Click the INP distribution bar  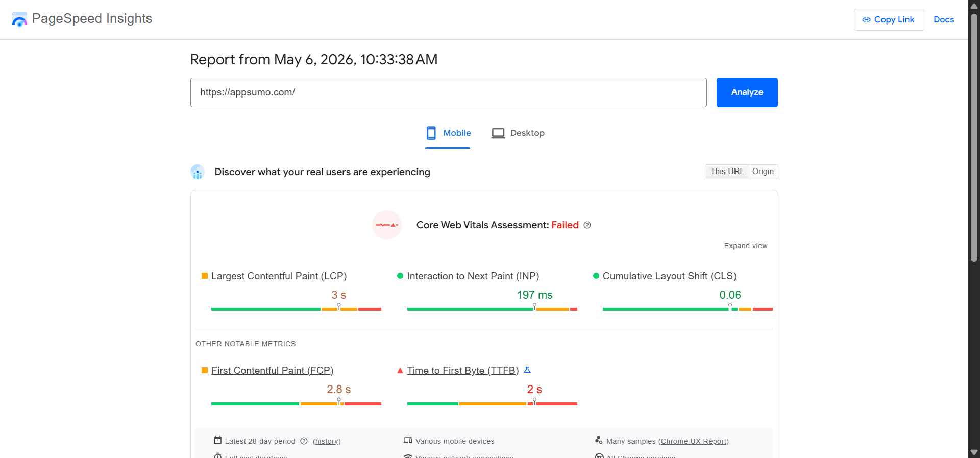[x=492, y=309]
